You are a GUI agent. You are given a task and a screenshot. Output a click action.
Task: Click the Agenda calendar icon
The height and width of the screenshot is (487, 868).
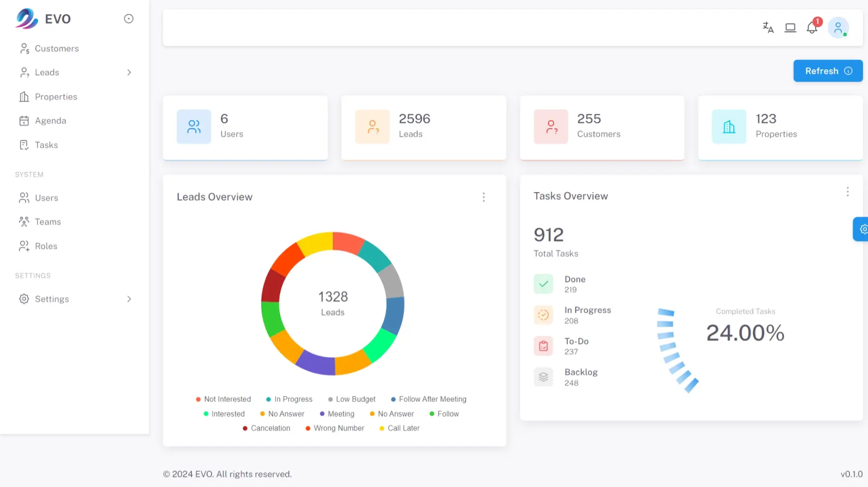(24, 121)
